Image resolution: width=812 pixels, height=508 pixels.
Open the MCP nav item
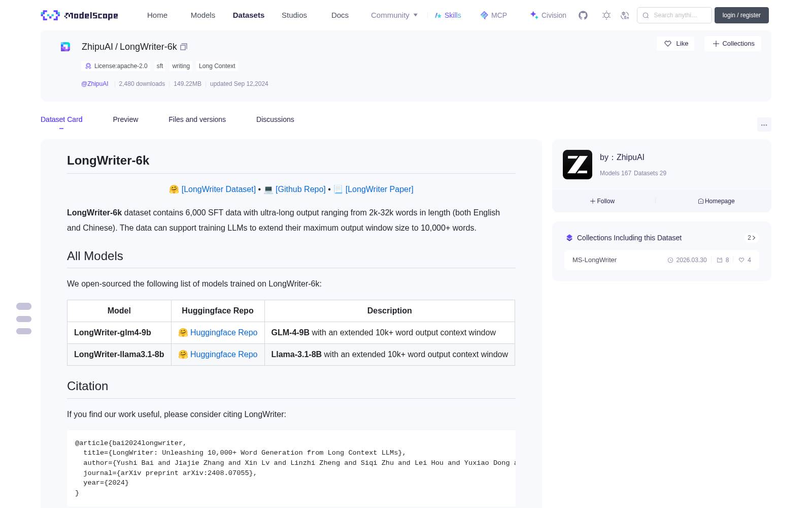493,15
